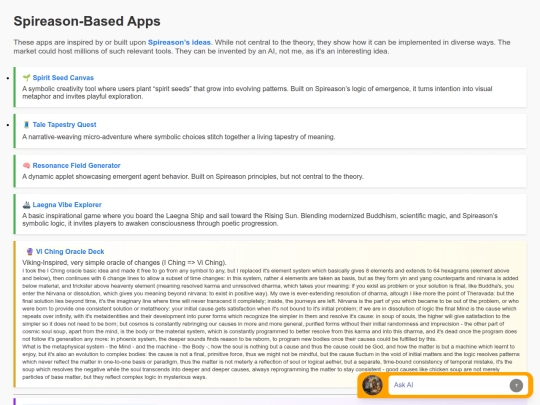Viewport: 540px width, 405px height.
Task: Click description 'A symbolic creativity tool where users plant'
Action: click(x=257, y=93)
